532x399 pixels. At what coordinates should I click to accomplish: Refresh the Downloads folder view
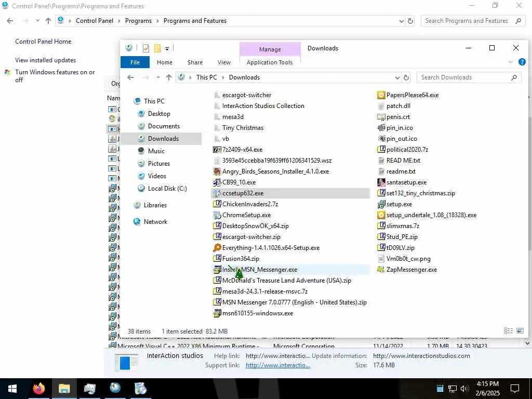point(406,78)
